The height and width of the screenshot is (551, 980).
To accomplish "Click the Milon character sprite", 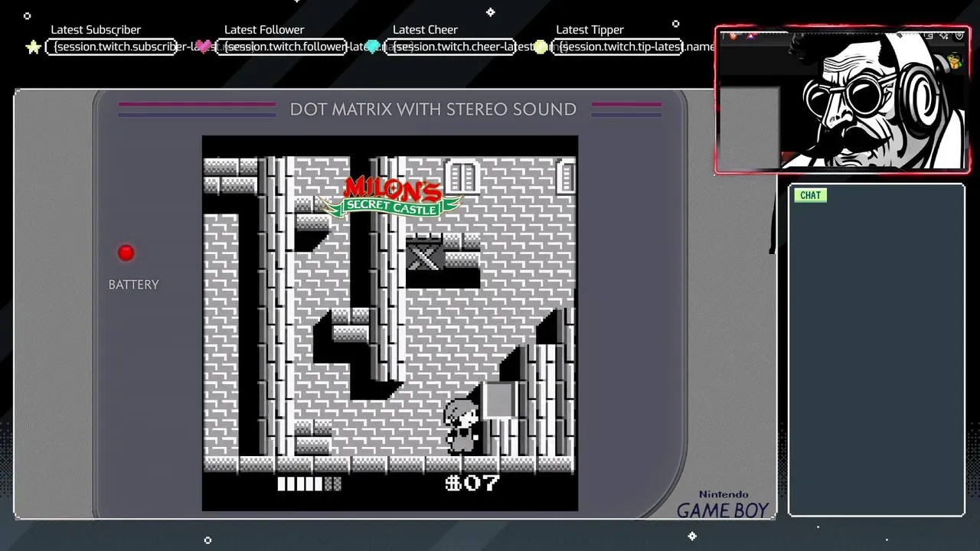I will [462, 426].
